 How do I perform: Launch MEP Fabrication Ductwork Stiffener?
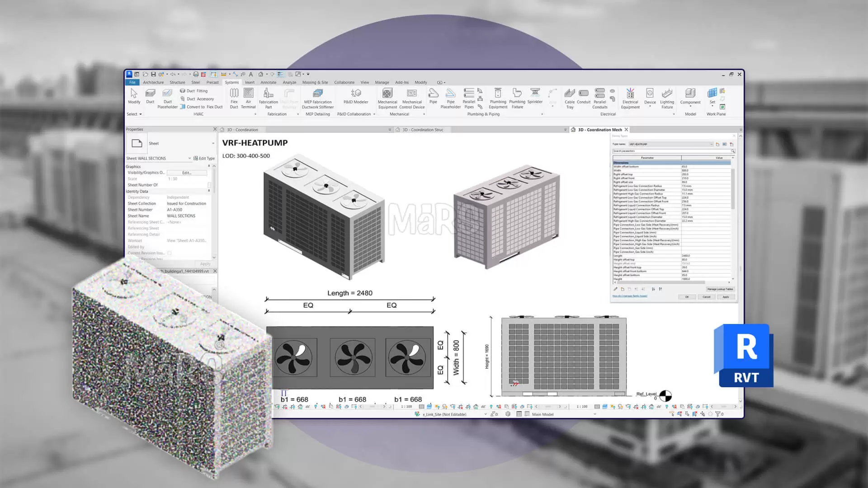[318, 99]
